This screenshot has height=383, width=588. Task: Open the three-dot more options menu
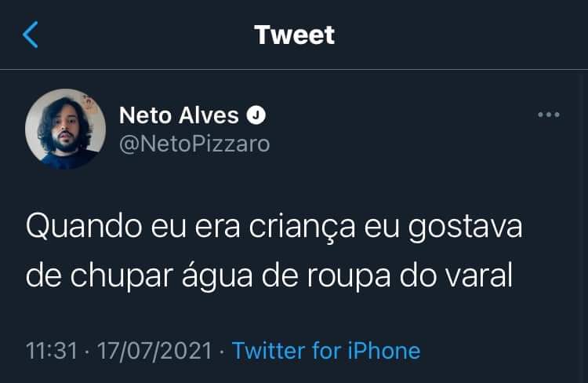coord(549,115)
